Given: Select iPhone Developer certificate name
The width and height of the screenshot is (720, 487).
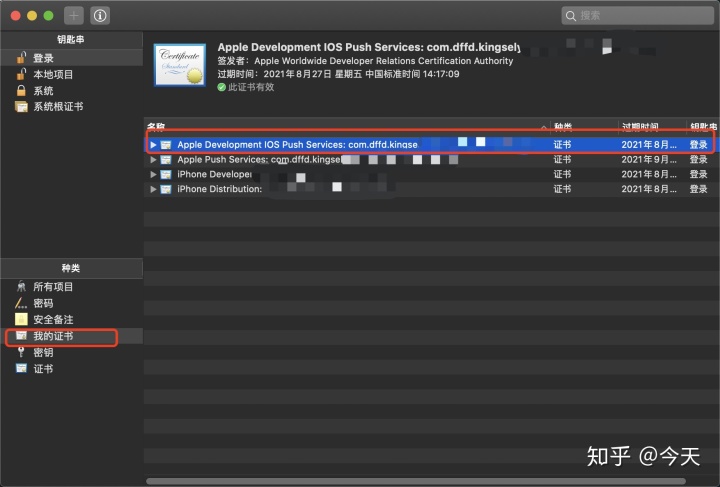Looking at the screenshot, I should click(214, 174).
